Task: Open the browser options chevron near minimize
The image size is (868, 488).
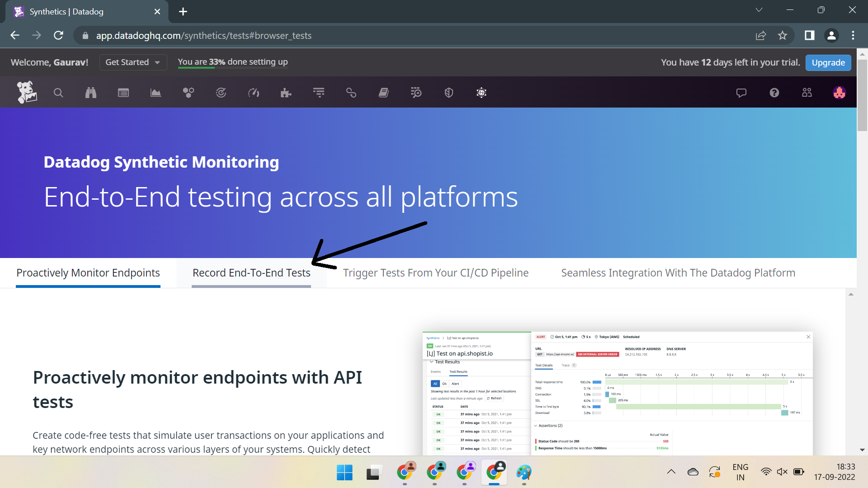Action: (759, 9)
